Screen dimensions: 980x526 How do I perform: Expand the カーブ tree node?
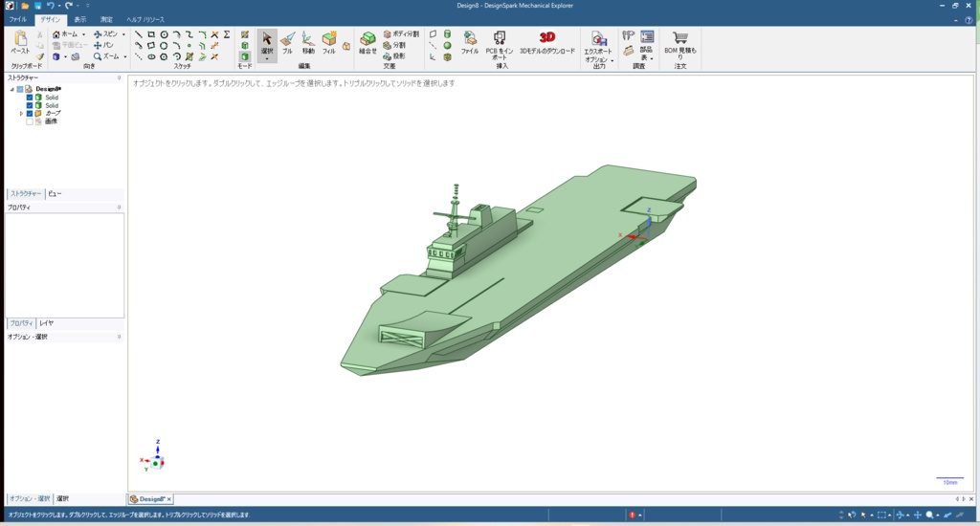point(21,114)
